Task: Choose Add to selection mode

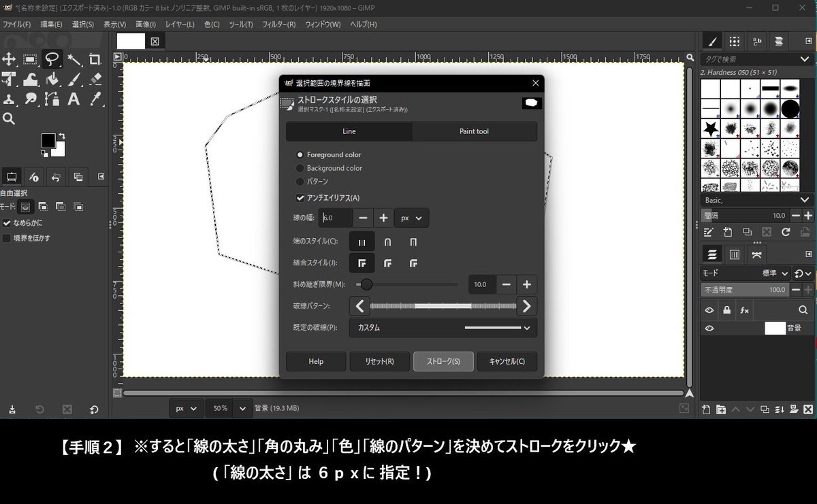Action: pos(43,206)
